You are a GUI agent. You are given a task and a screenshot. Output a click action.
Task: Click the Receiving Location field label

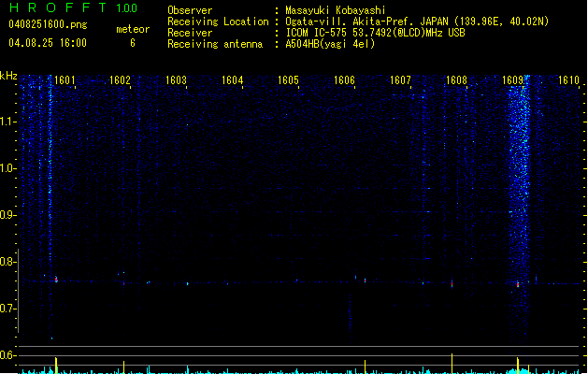(218, 22)
